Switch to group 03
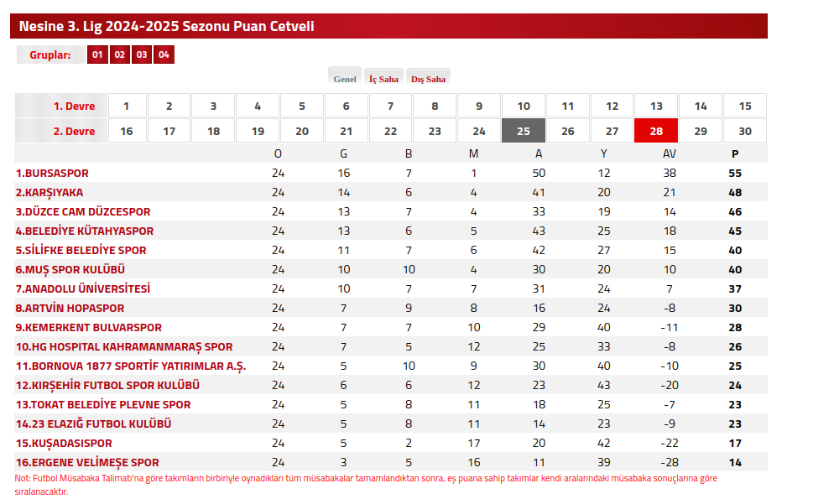The height and width of the screenshot is (504, 834). tap(142, 55)
